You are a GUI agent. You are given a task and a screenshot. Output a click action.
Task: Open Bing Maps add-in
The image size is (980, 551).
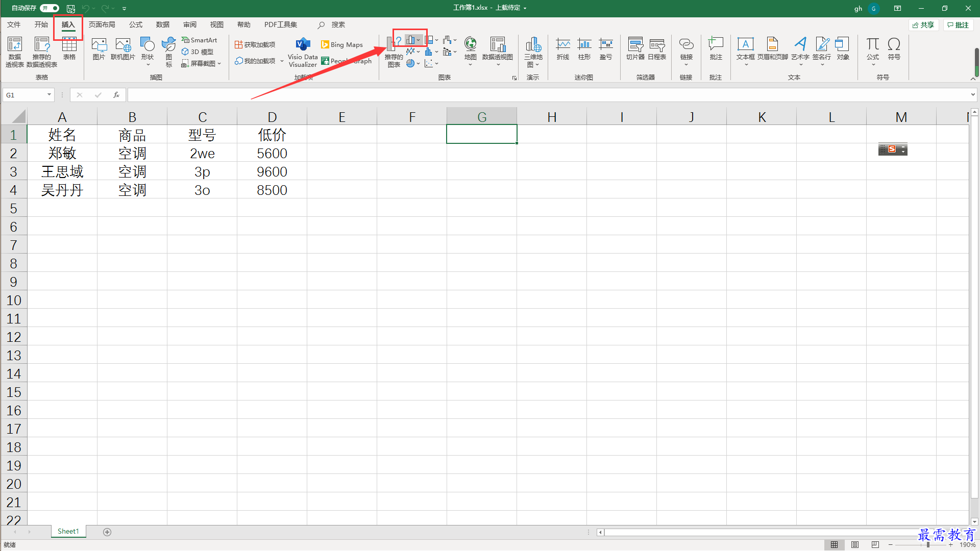[342, 45]
